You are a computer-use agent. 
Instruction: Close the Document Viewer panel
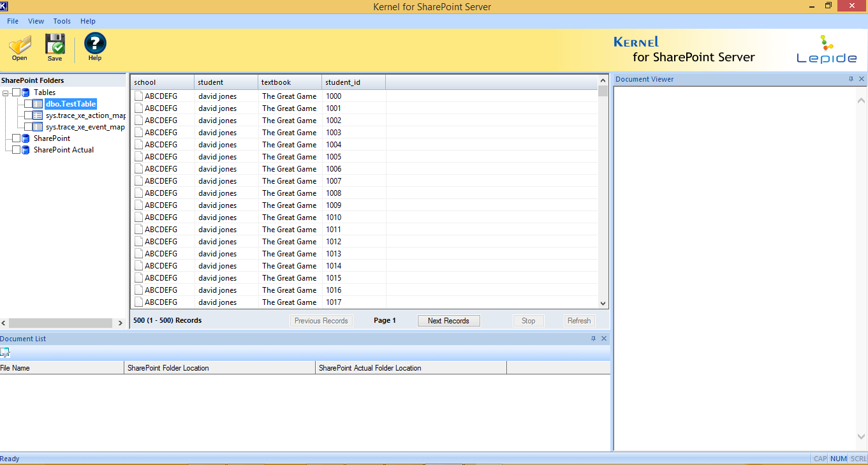(x=862, y=79)
